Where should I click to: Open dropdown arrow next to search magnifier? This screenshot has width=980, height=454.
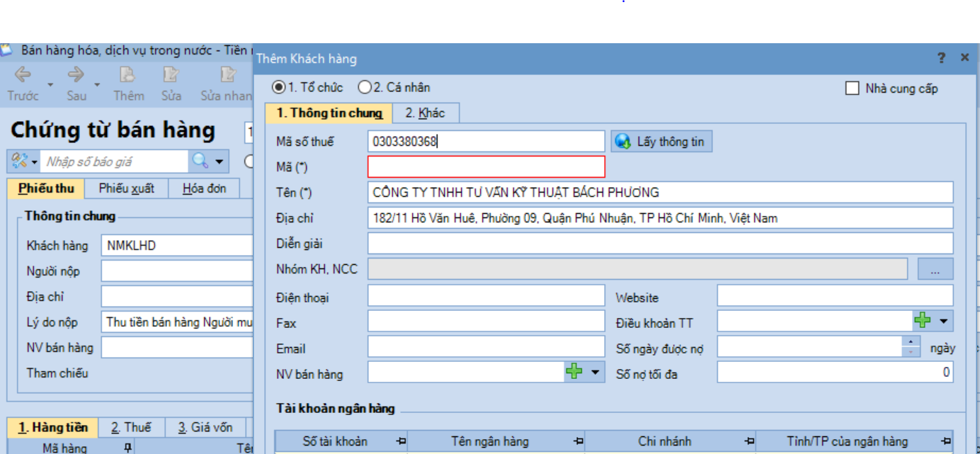pyautogui.click(x=219, y=162)
